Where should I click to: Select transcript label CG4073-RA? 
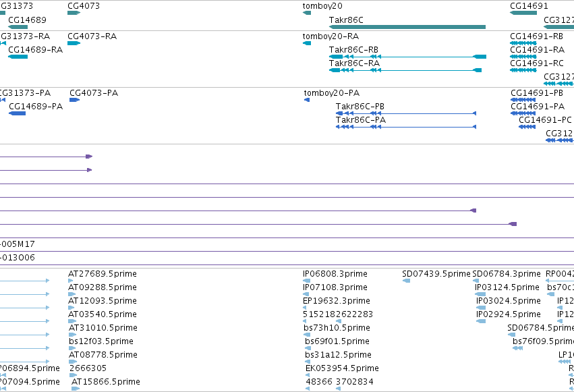tap(92, 36)
